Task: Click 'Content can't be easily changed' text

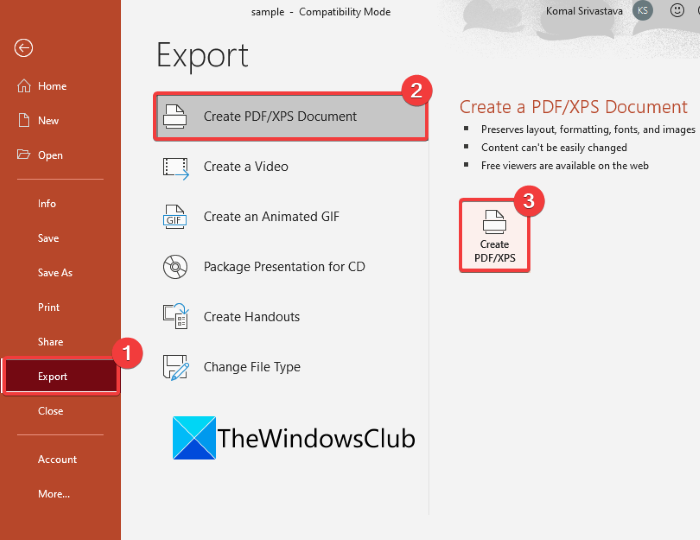Action: point(554,147)
